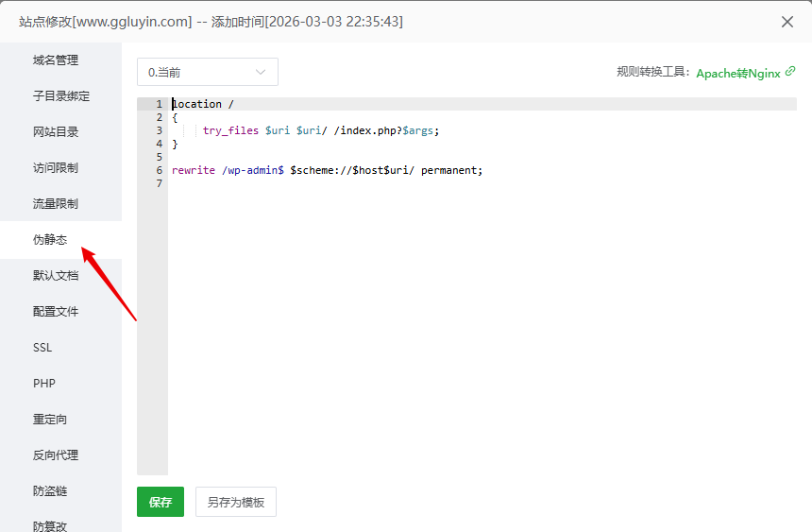This screenshot has width=812, height=532.
Task: Switch to the 域名管理 tab
Action: click(x=56, y=60)
